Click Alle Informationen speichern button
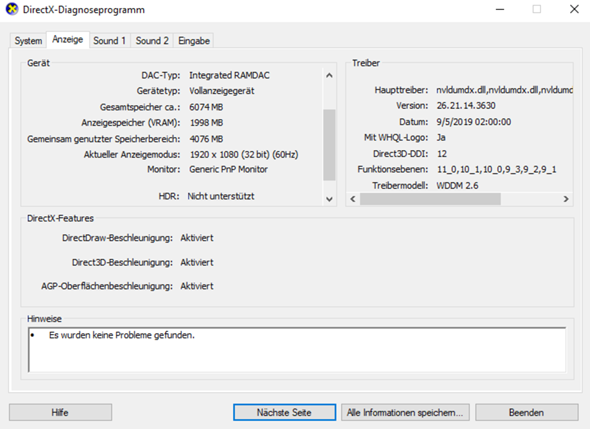This screenshot has height=429, width=590. (x=405, y=412)
